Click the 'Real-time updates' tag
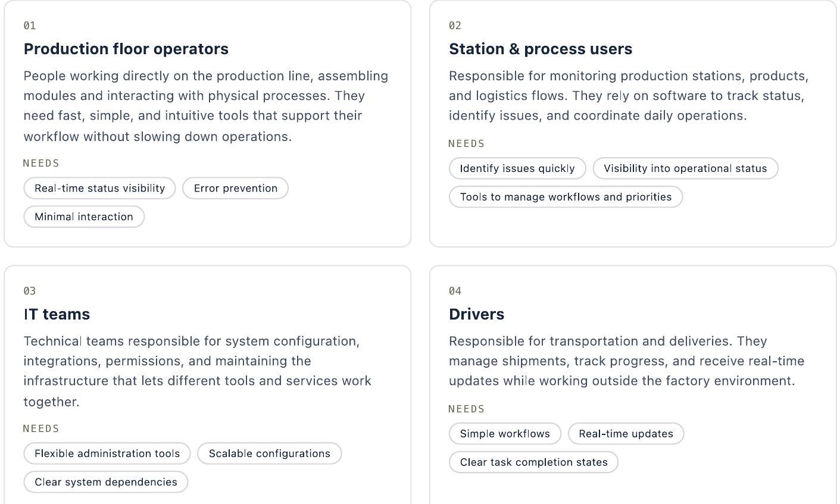Screen dimensions: 840x504 click(626, 434)
